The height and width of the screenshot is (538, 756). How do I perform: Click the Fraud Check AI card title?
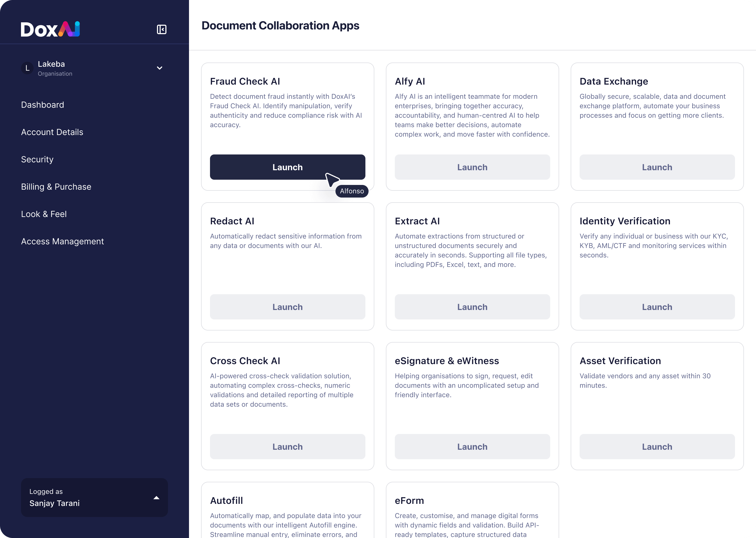click(245, 81)
